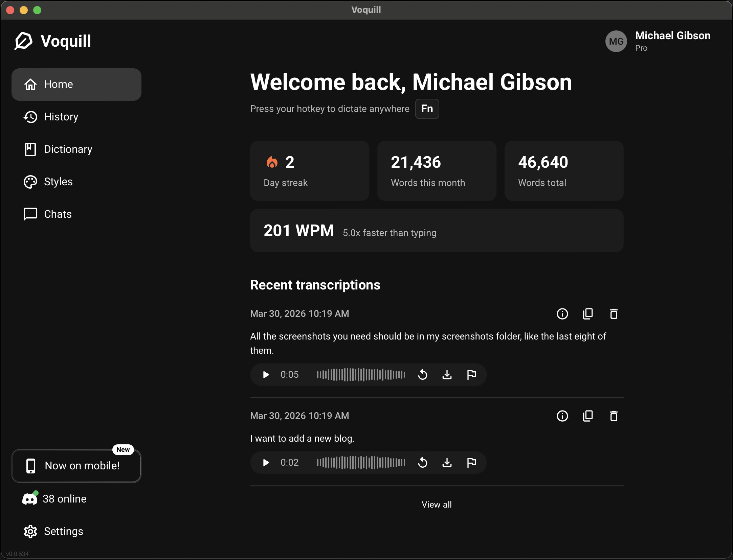
Task: Play the 0:02 transcription recording
Action: [265, 463]
